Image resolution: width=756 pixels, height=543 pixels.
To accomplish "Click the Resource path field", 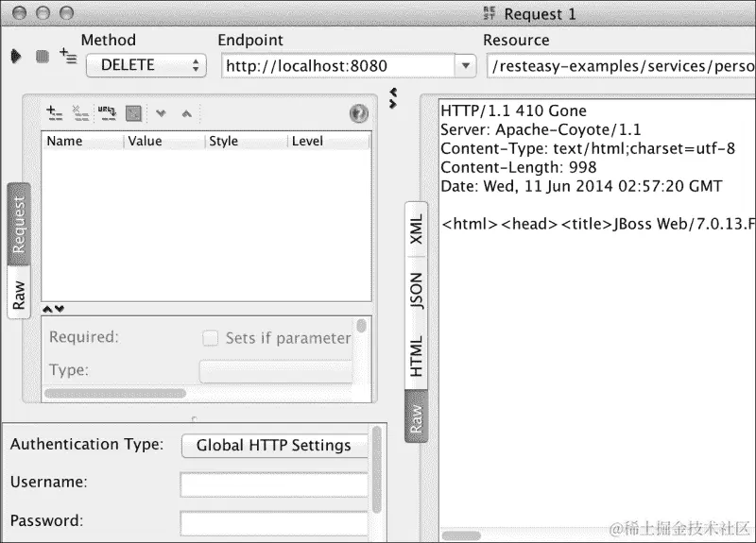I will tap(622, 65).
